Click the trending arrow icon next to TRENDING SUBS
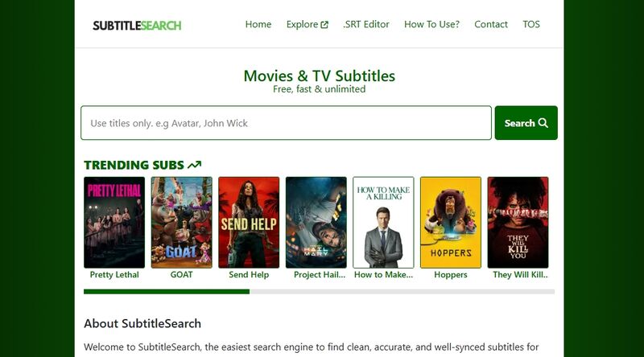This screenshot has height=357, width=644. click(x=194, y=165)
